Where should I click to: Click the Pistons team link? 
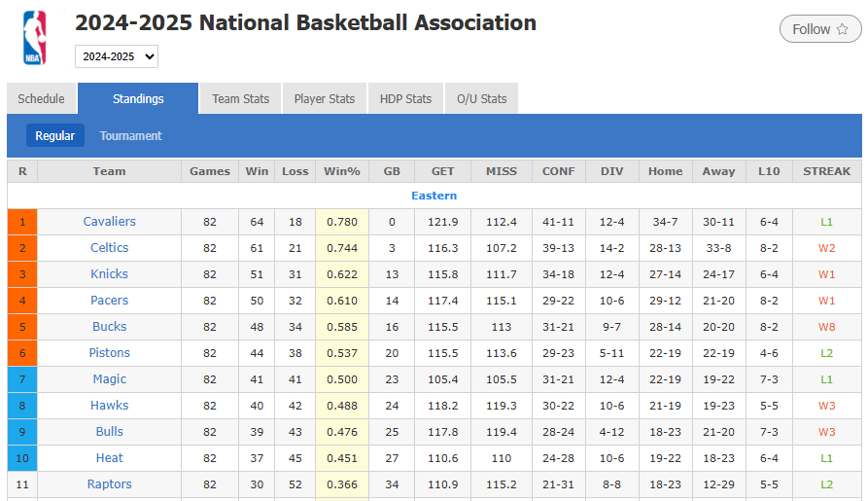point(109,353)
